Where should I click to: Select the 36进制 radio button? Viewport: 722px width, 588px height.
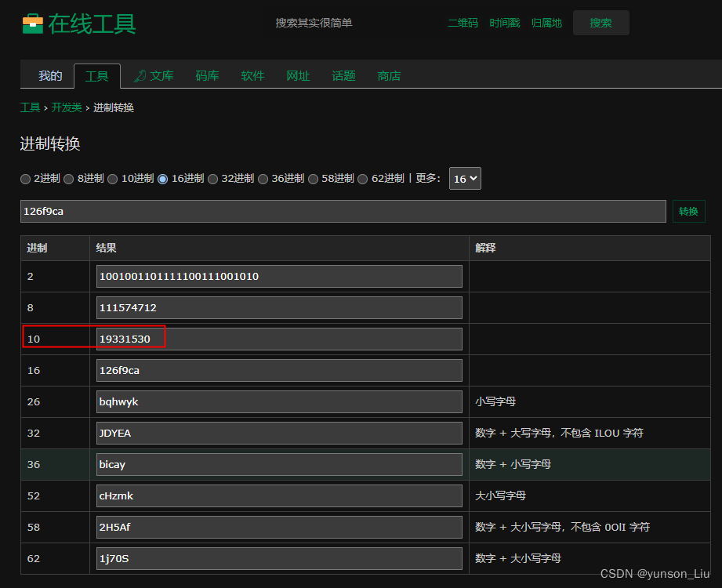pos(263,179)
